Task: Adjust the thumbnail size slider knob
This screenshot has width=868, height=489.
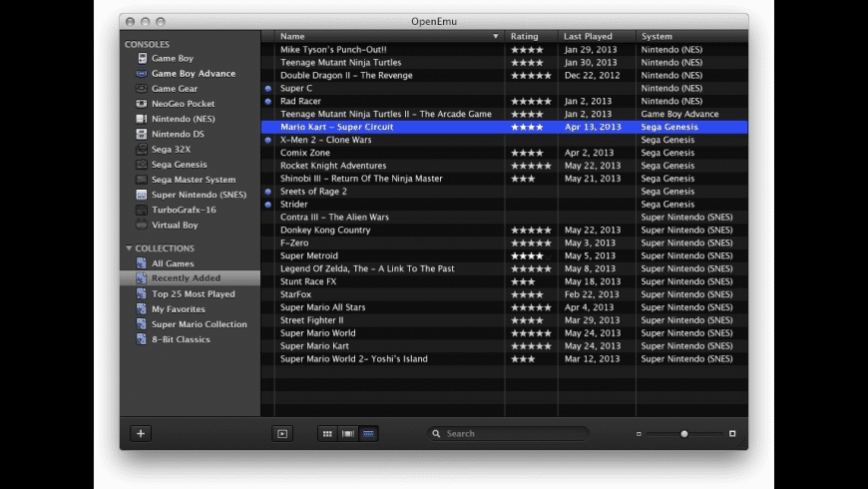Action: pos(684,434)
